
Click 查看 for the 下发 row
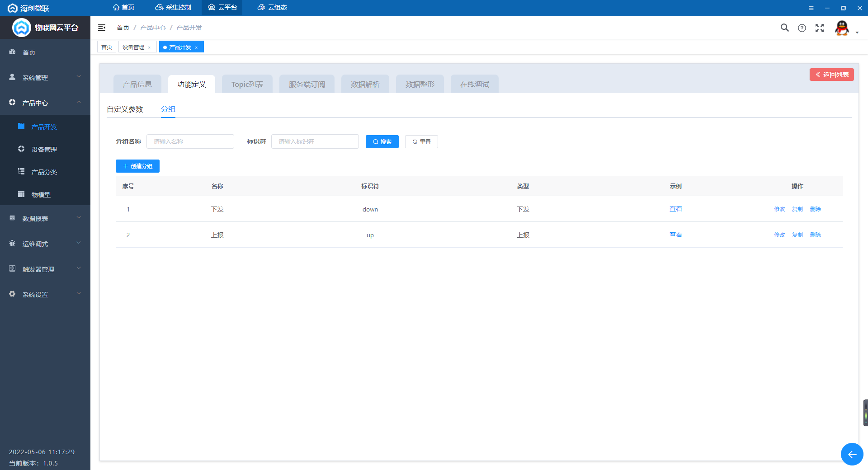coord(676,209)
